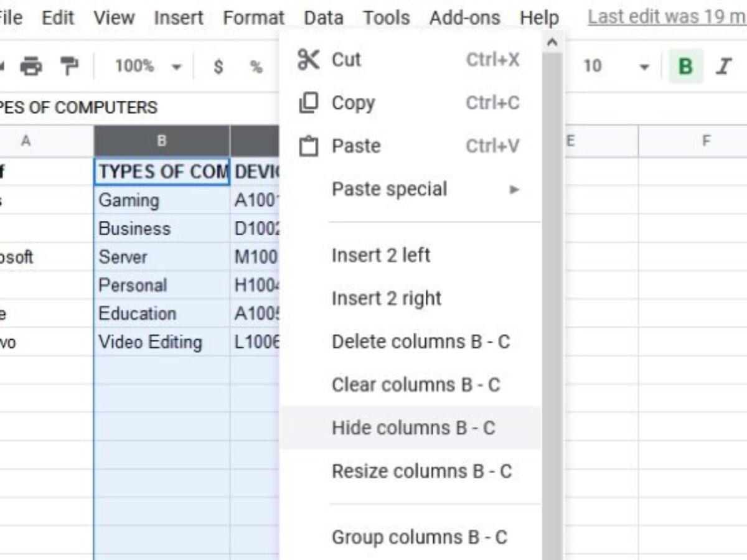Select the paint format roller icon
The width and height of the screenshot is (747, 560).
(x=69, y=66)
